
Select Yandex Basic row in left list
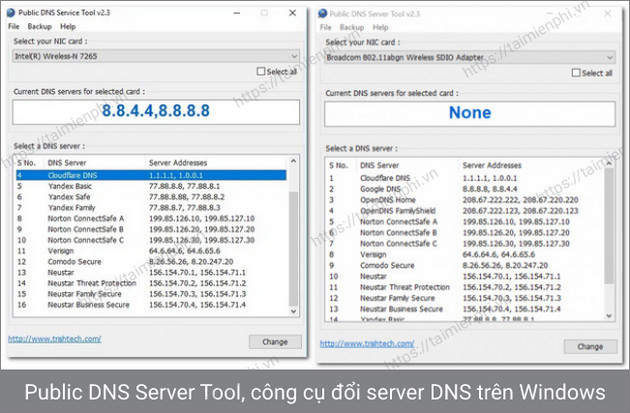(151, 186)
